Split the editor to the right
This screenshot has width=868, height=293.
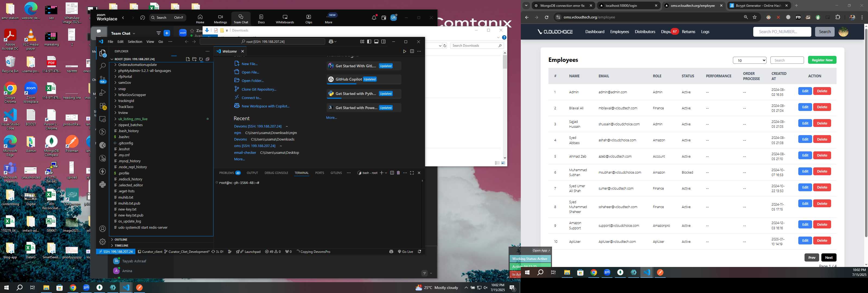coord(412,51)
